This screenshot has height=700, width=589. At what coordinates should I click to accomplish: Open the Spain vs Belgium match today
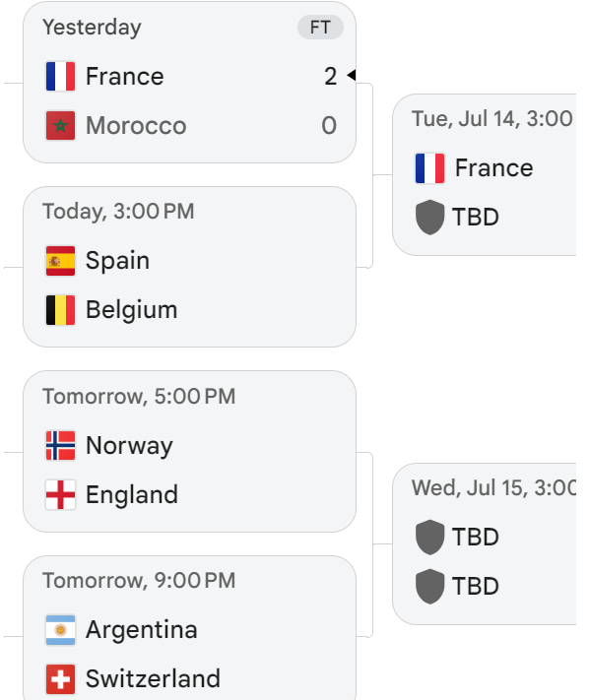click(x=189, y=267)
